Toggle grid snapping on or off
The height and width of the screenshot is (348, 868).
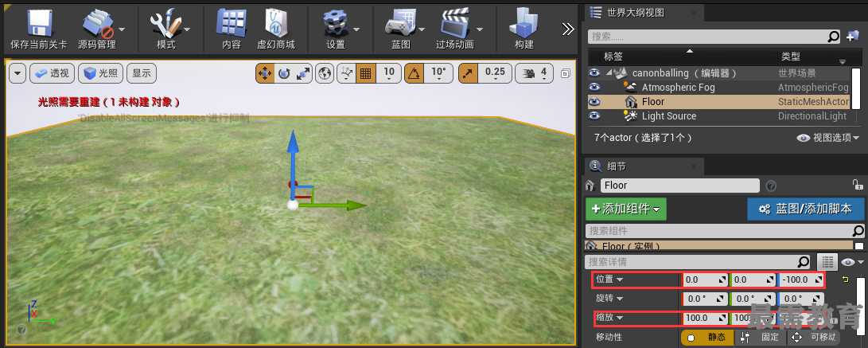[x=366, y=73]
